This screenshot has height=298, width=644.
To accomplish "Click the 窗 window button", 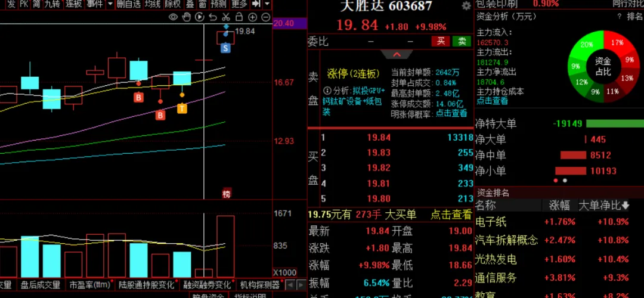I will [x=203, y=4].
